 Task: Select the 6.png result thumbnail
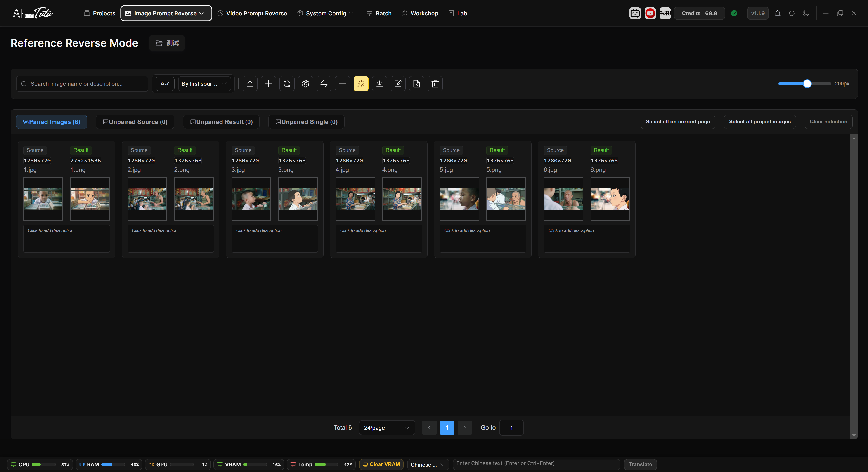[610, 199]
